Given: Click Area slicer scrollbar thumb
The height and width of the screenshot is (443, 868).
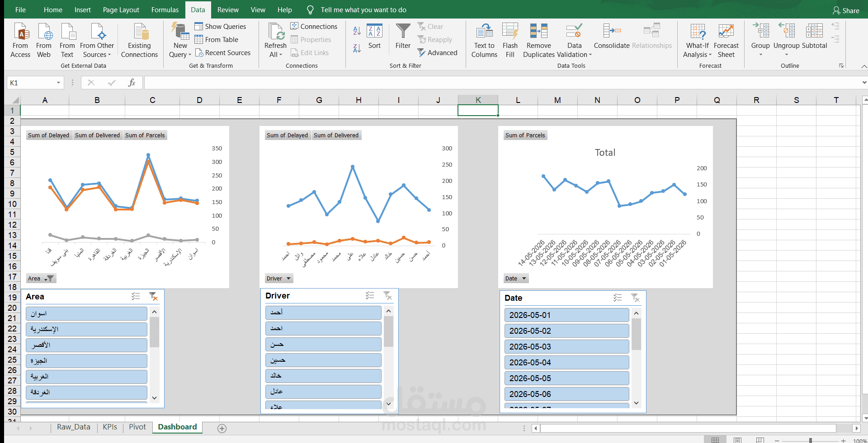Looking at the screenshot, I should (x=154, y=332).
